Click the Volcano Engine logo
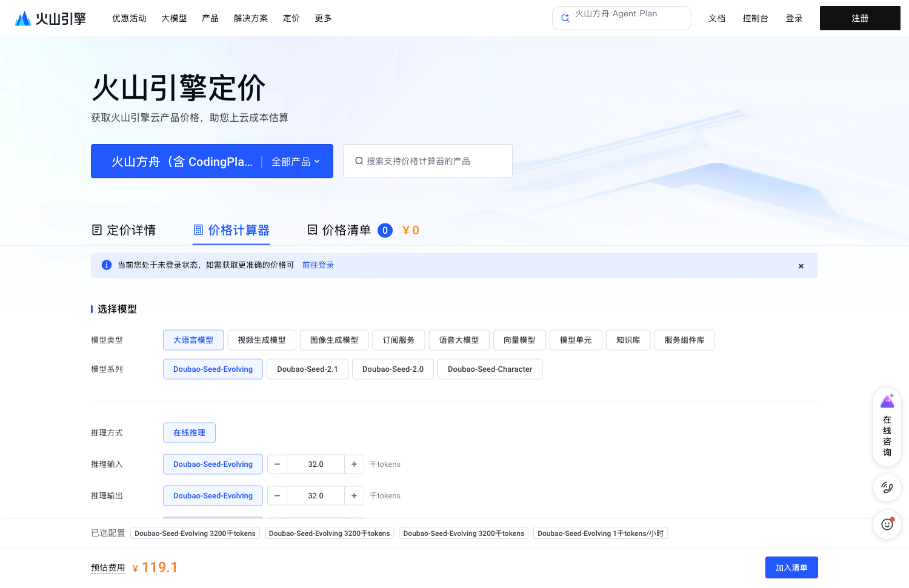Image resolution: width=909 pixels, height=588 pixels. coord(50,18)
